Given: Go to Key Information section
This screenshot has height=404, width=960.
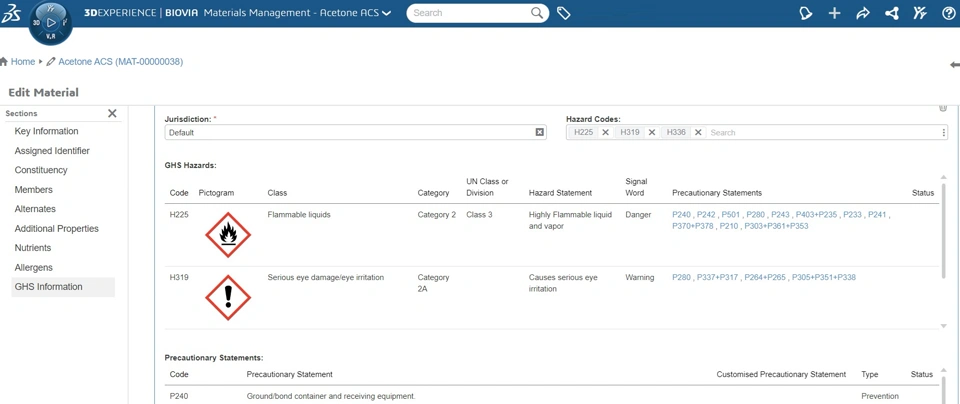Looking at the screenshot, I should click(x=47, y=131).
